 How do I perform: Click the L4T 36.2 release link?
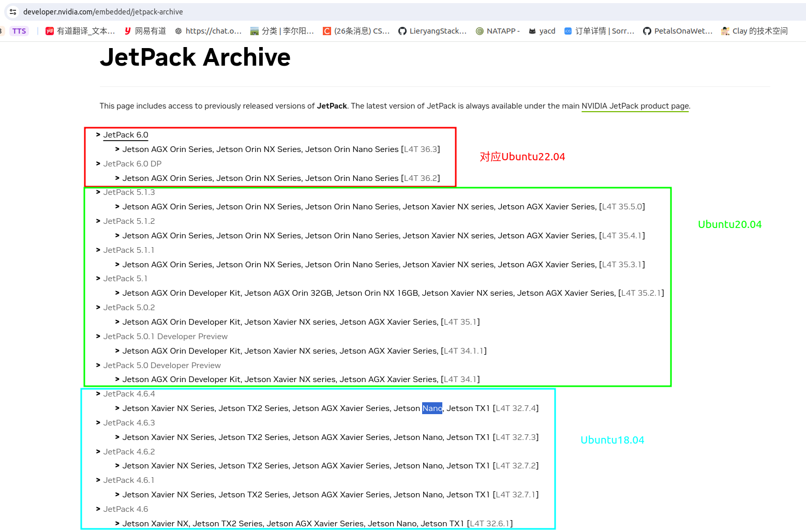pyautogui.click(x=421, y=178)
